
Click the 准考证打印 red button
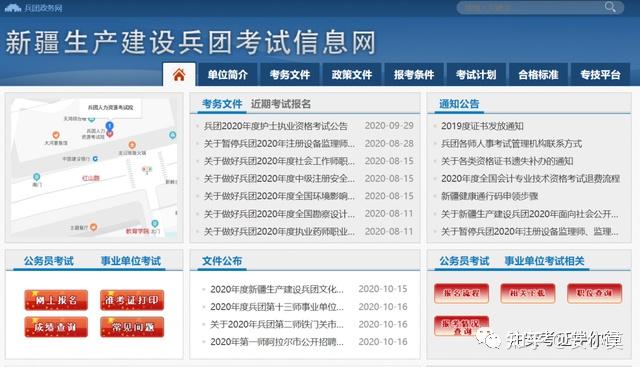(x=132, y=300)
